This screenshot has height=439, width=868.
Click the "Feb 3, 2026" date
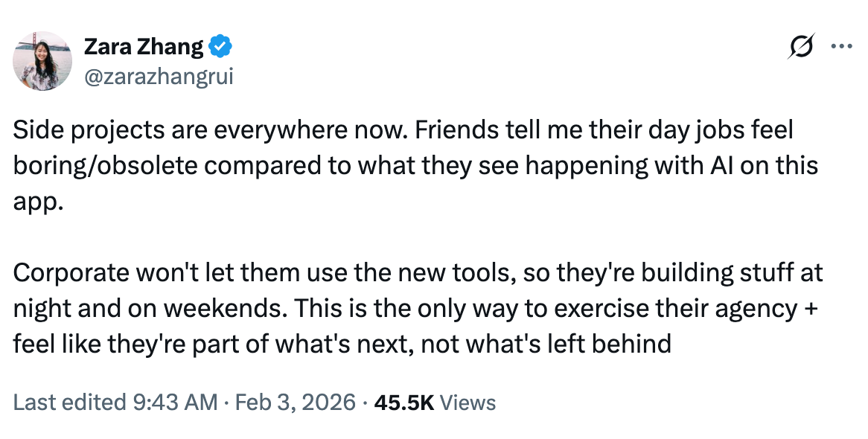tap(294, 403)
